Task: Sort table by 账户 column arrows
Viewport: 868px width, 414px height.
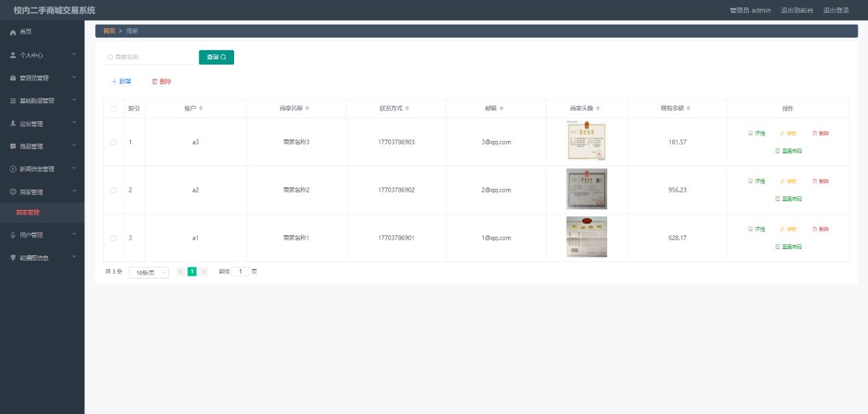Action: click(x=201, y=109)
